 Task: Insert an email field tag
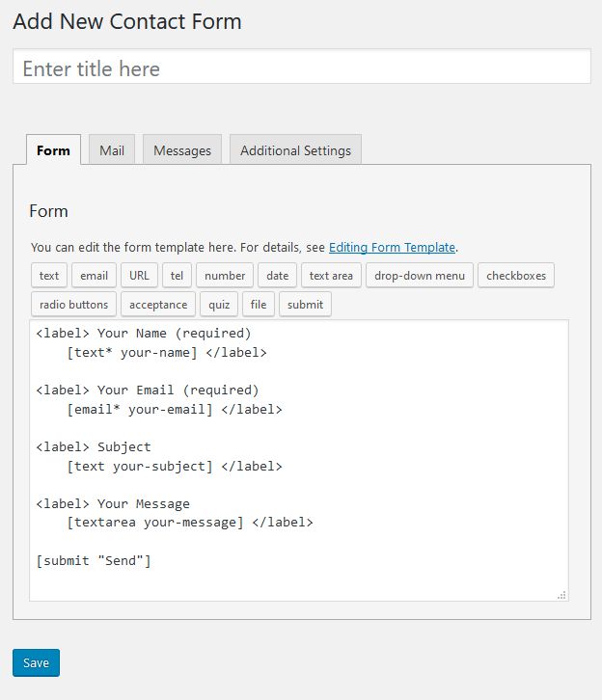[x=94, y=276]
